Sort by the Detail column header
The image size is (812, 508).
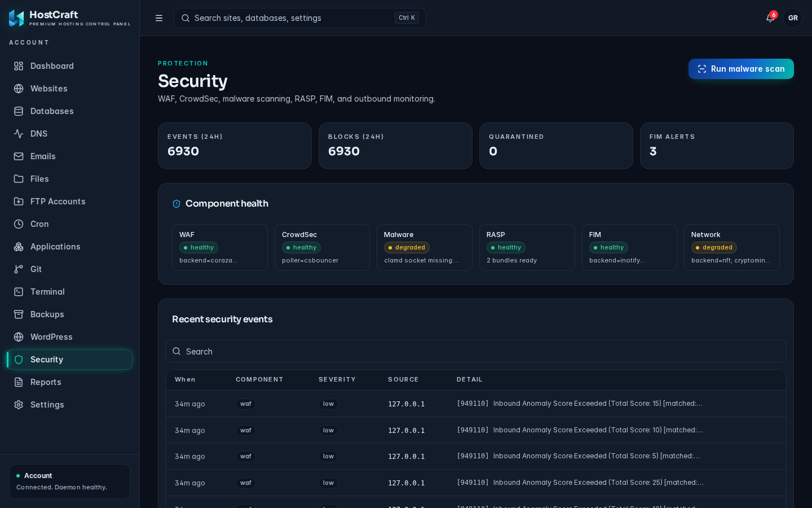point(470,379)
